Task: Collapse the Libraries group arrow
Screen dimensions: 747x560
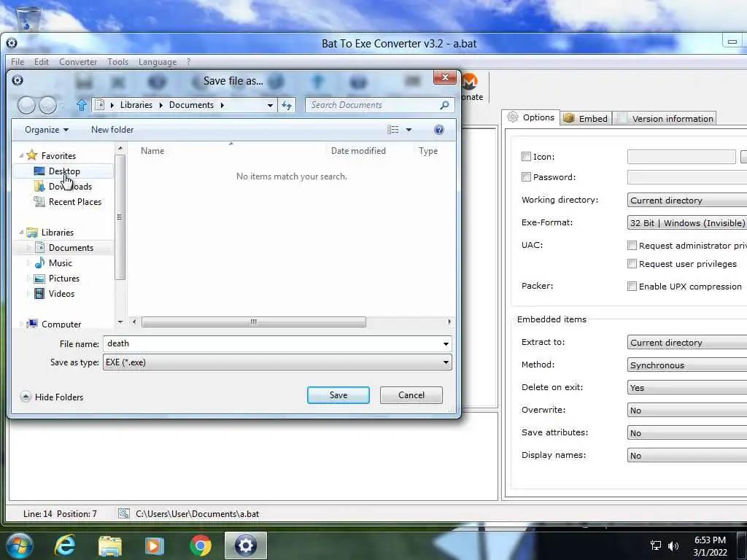Action: (21, 232)
